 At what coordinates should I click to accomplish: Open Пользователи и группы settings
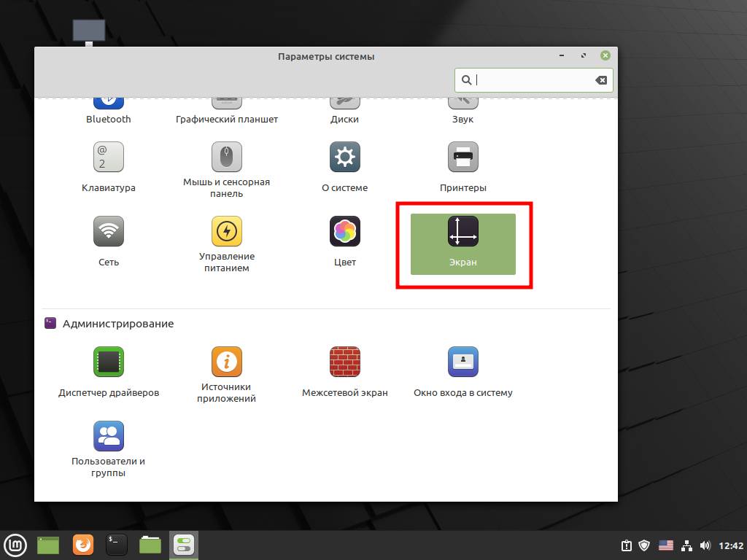click(x=109, y=436)
